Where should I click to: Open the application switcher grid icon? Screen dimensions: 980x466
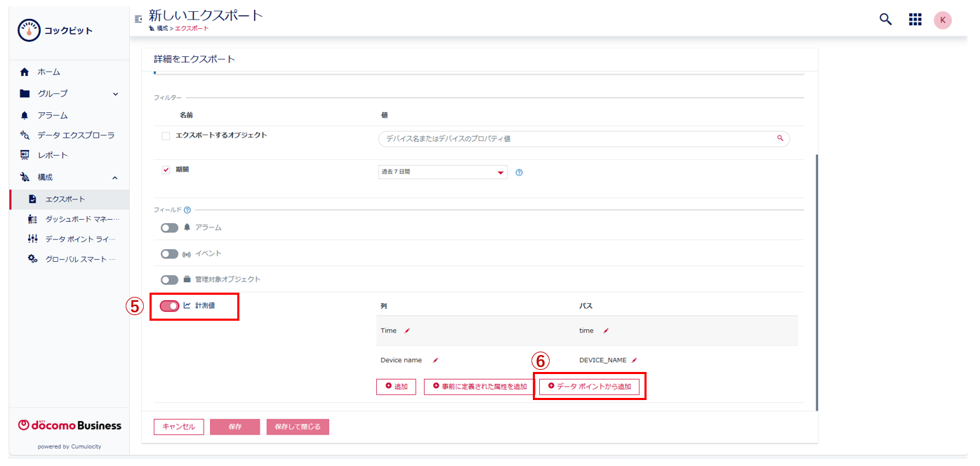(915, 20)
